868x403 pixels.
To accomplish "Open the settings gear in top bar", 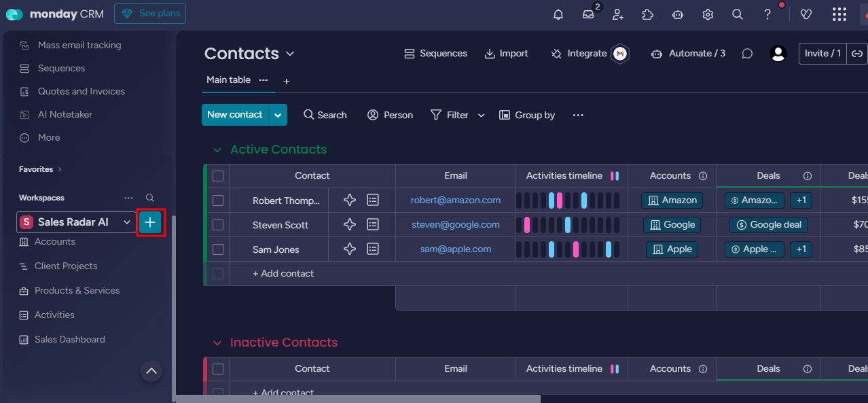I will tap(708, 14).
